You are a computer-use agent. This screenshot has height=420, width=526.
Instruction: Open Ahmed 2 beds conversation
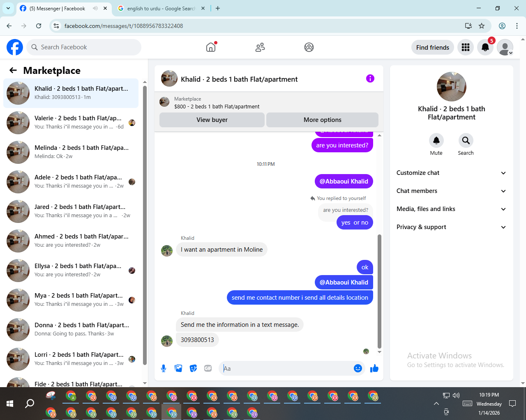point(71,241)
